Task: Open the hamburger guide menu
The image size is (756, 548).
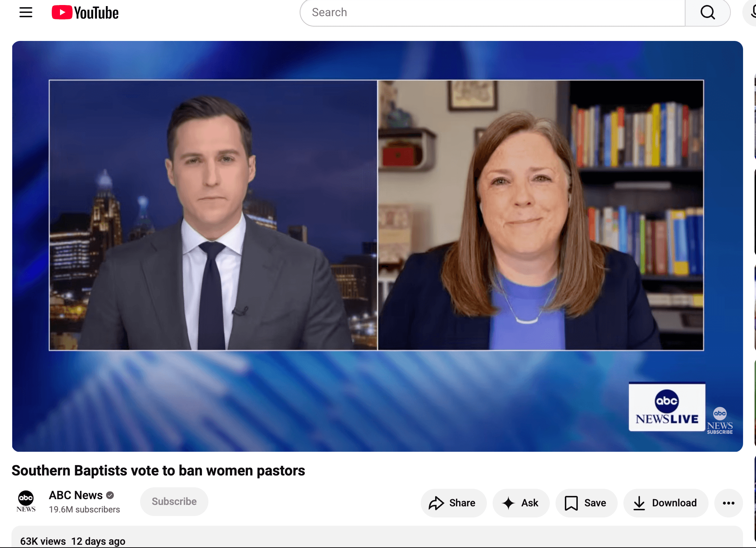Action: tap(26, 13)
